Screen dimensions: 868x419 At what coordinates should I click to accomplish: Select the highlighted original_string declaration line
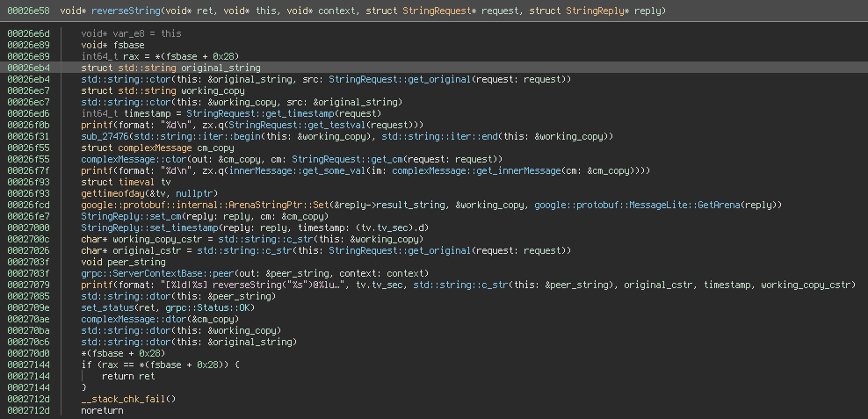click(170, 68)
